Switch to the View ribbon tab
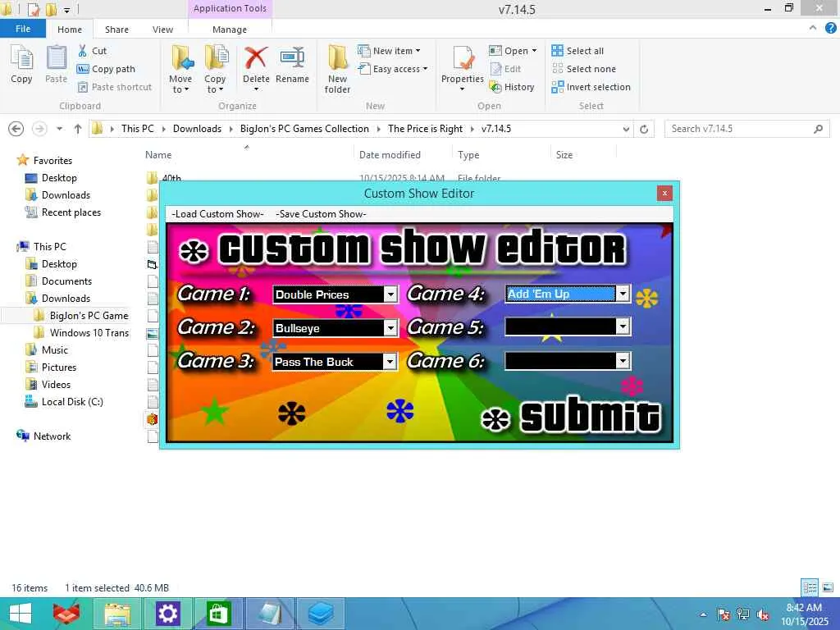The width and height of the screenshot is (840, 630). pos(163,30)
